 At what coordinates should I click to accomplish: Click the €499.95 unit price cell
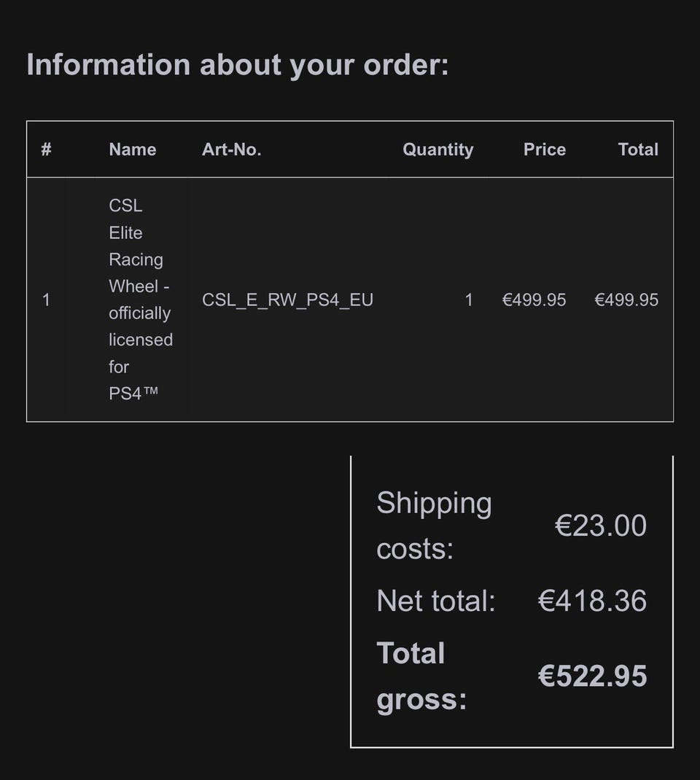tap(534, 300)
